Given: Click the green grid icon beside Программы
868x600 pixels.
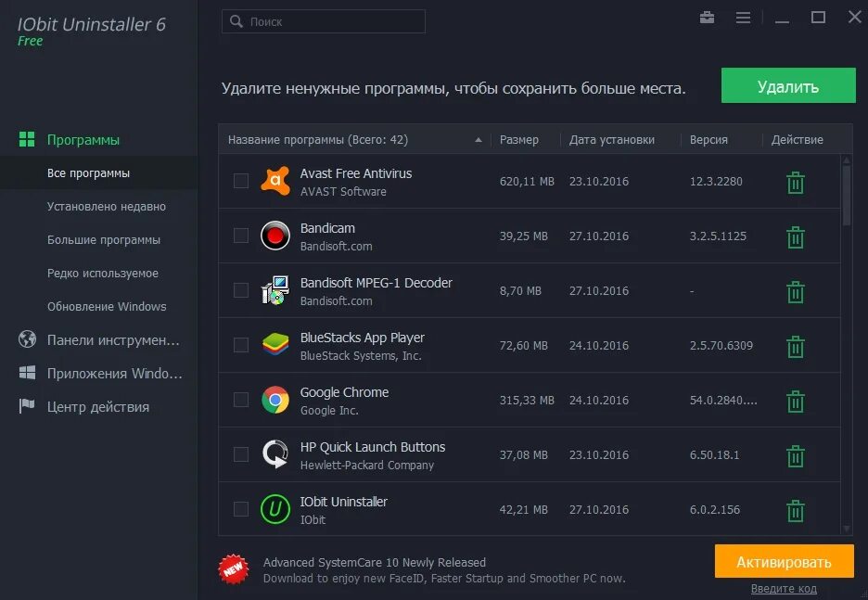Looking at the screenshot, I should (27, 139).
